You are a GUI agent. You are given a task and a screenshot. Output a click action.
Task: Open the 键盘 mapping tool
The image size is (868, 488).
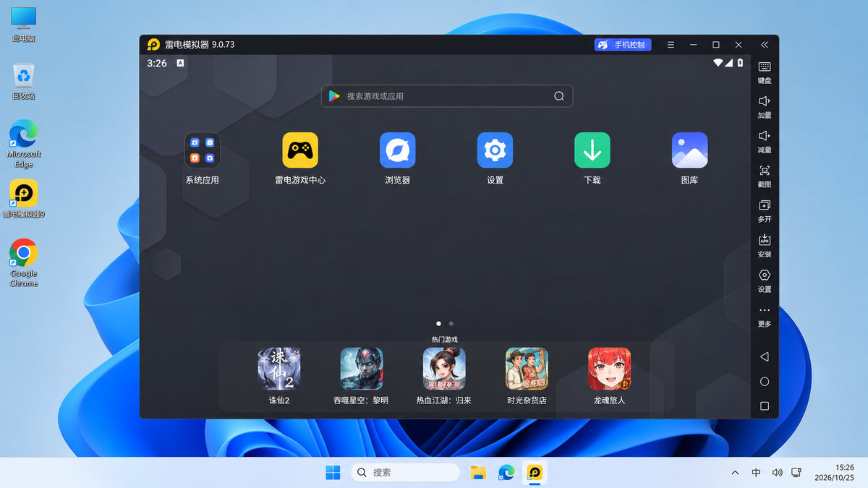[x=765, y=72]
